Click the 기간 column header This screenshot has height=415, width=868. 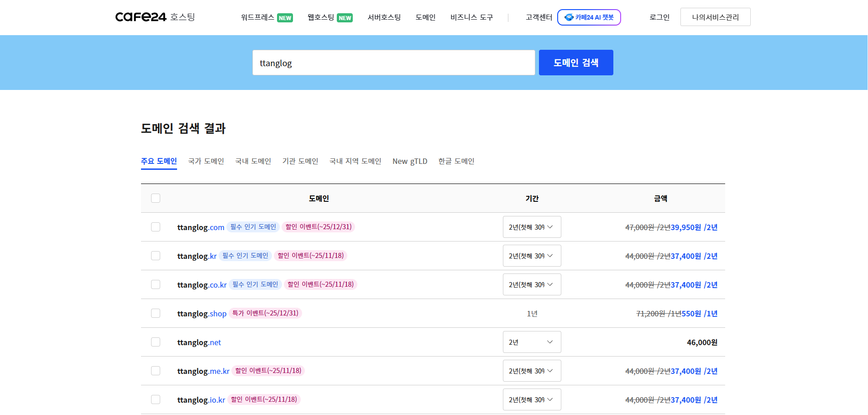532,199
